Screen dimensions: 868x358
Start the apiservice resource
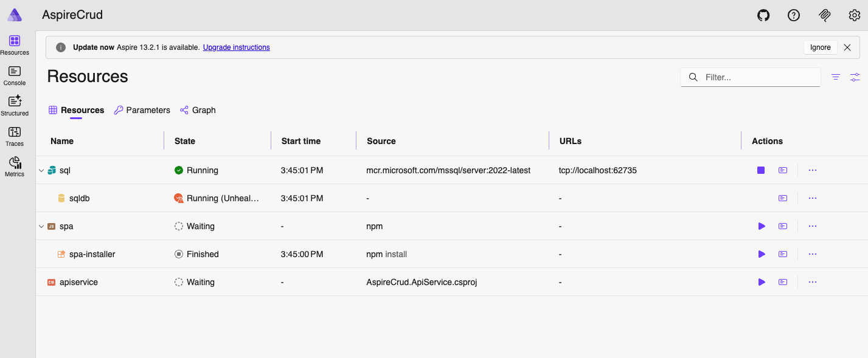[761, 282]
